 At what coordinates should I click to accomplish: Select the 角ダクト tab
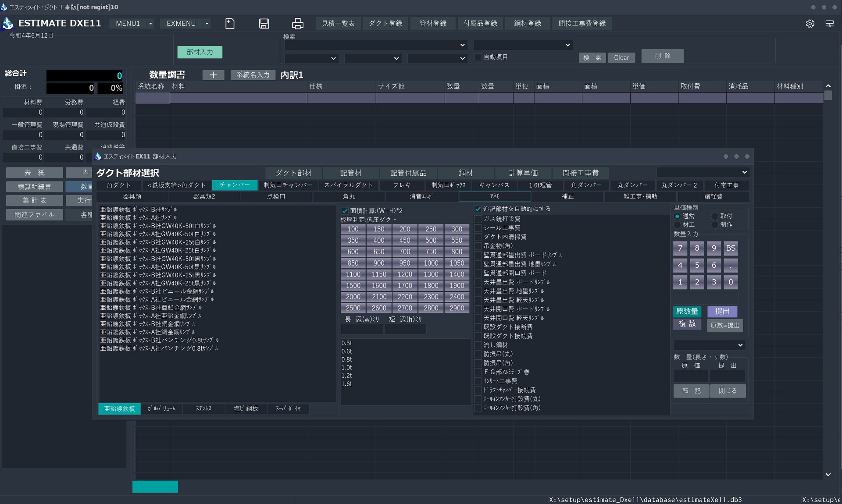[118, 185]
